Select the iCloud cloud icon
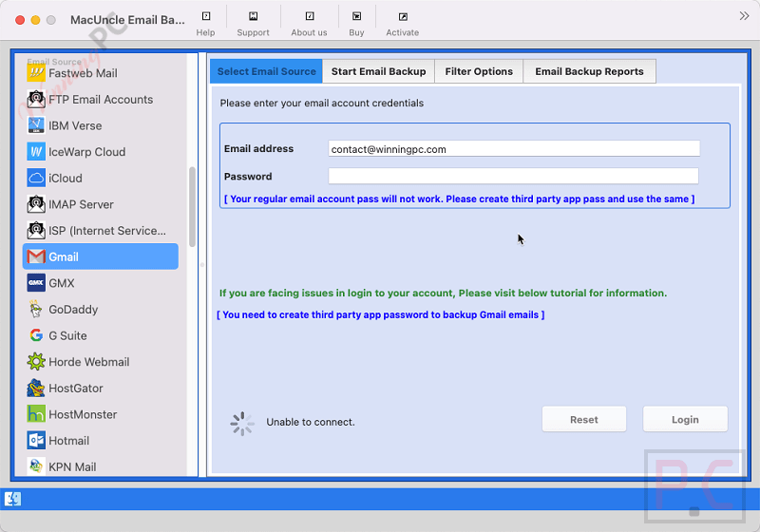Image resolution: width=760 pixels, height=532 pixels. pos(36,178)
